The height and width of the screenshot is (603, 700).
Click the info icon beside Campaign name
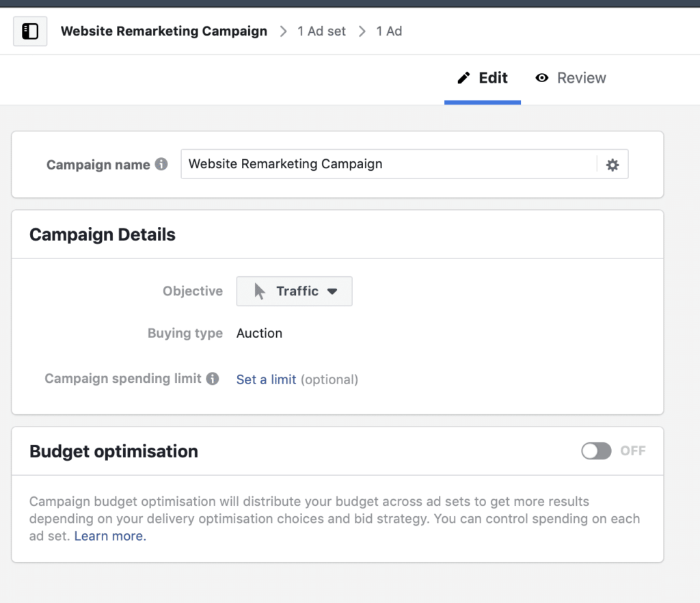tap(161, 164)
